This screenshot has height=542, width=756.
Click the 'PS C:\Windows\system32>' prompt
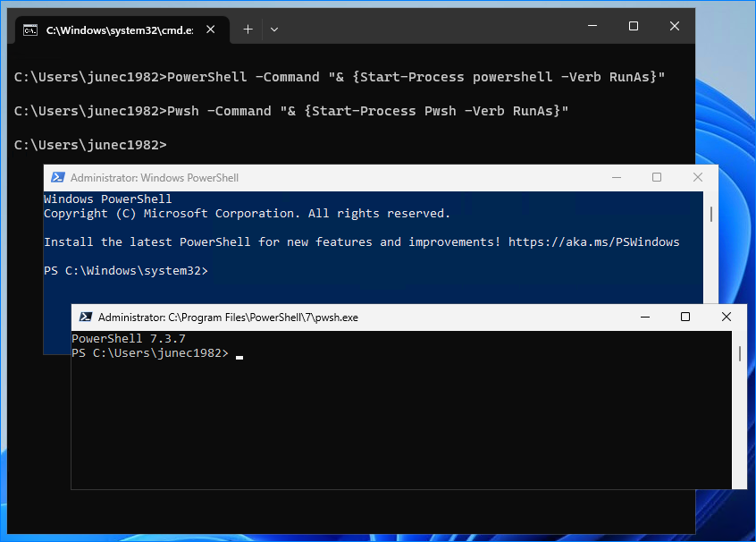[125, 271]
